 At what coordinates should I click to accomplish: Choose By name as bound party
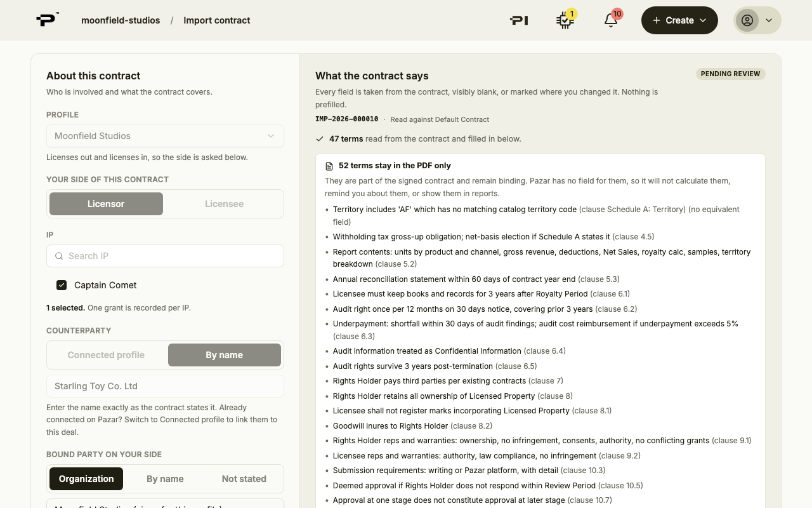click(165, 479)
